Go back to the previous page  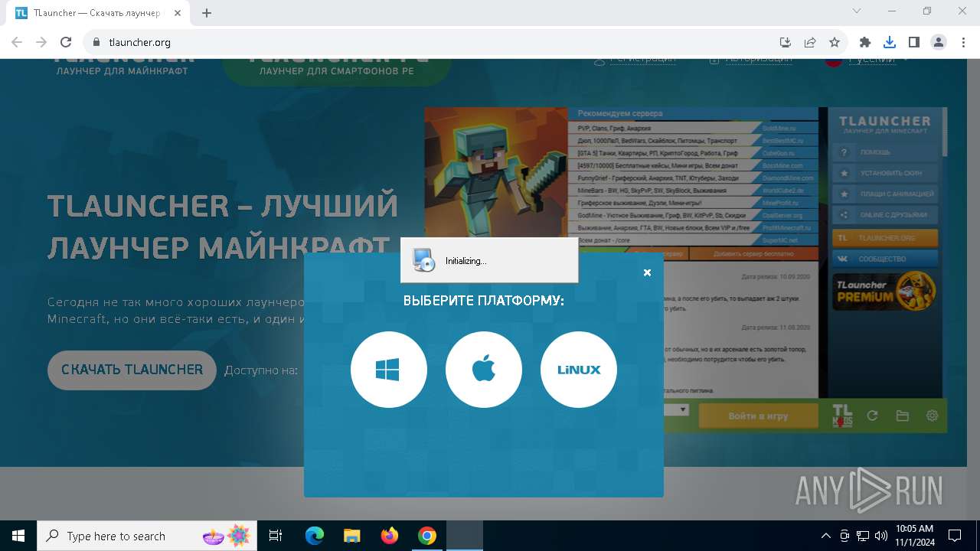[x=17, y=42]
